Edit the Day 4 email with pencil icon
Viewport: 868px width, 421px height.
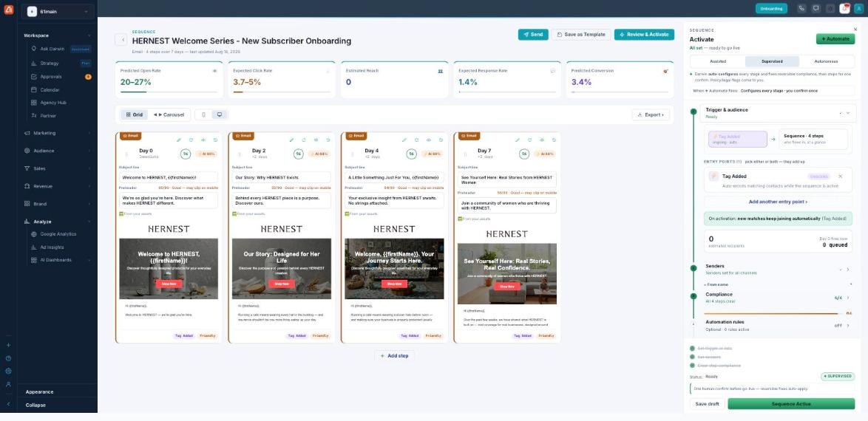(x=404, y=140)
